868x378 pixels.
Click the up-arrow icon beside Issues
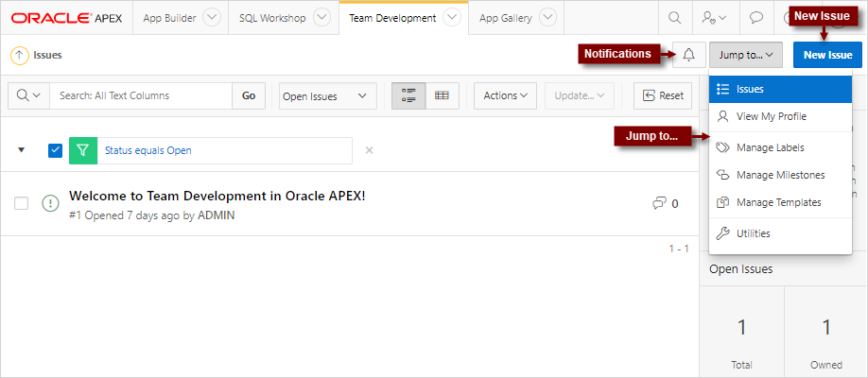click(19, 55)
